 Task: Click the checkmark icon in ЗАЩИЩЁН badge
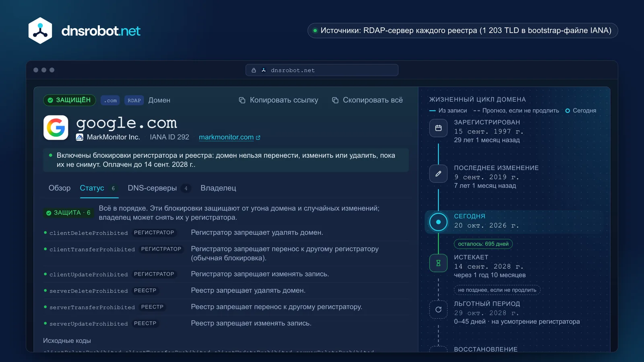(50, 100)
